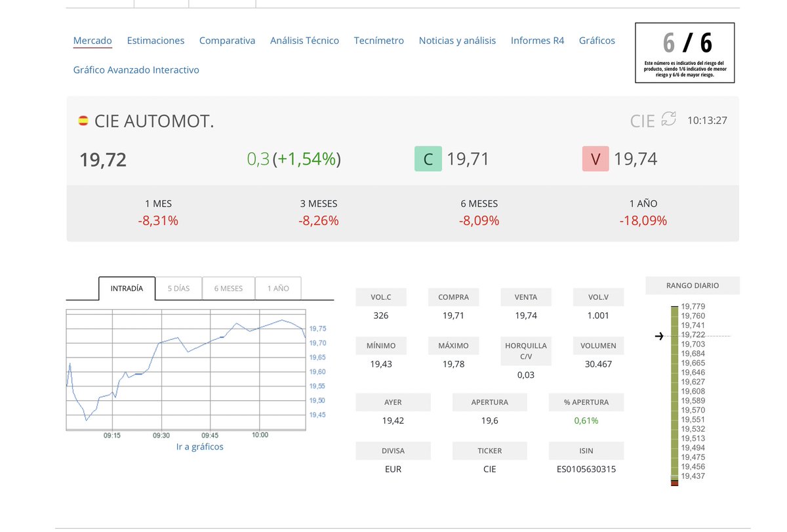The width and height of the screenshot is (787, 532).
Task: Click the change value 0,3 (+1,54%)
Action: click(294, 159)
